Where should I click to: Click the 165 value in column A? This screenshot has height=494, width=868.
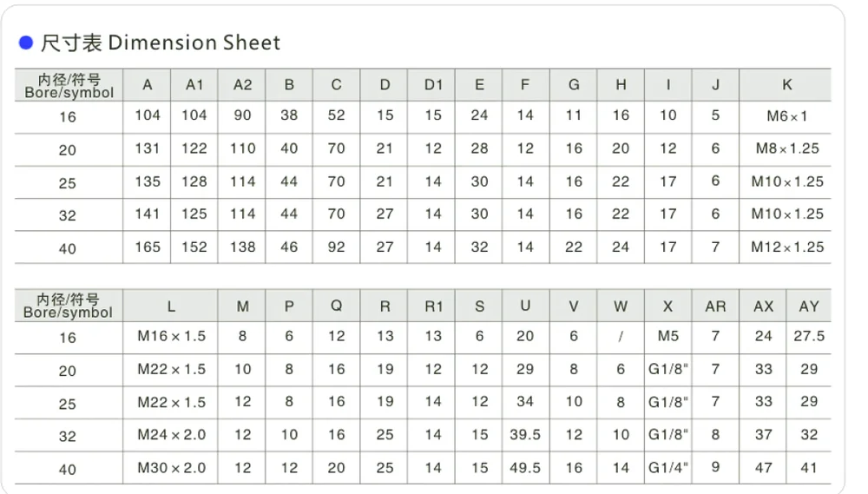click(x=148, y=247)
